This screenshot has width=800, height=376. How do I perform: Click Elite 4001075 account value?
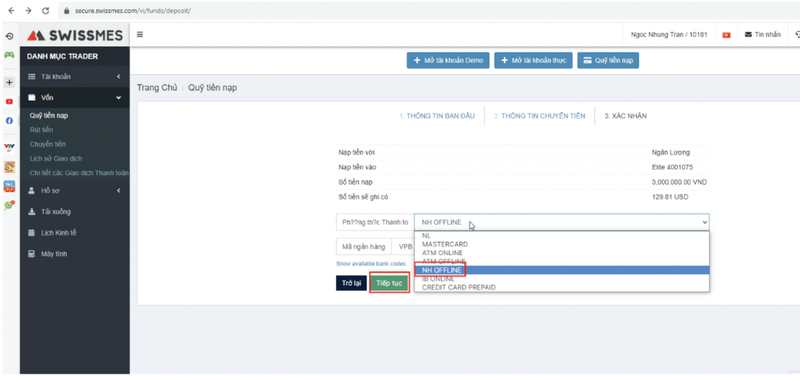(x=672, y=167)
